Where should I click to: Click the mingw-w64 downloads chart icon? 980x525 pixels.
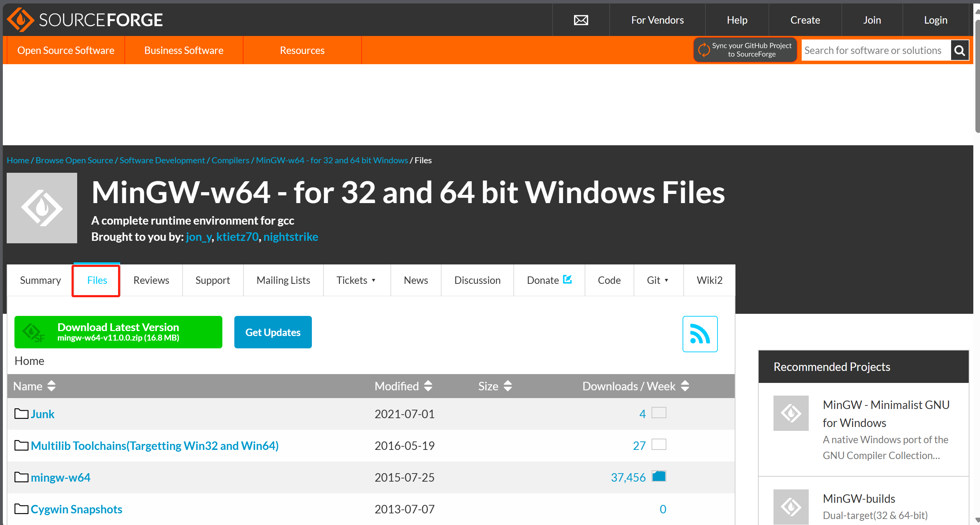click(659, 476)
